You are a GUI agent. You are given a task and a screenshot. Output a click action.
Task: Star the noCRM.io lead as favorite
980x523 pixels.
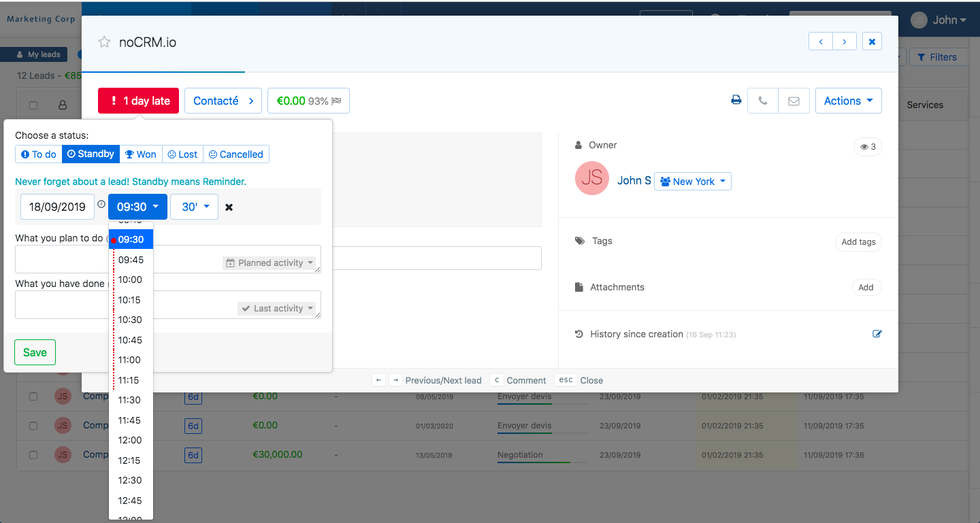pyautogui.click(x=104, y=42)
